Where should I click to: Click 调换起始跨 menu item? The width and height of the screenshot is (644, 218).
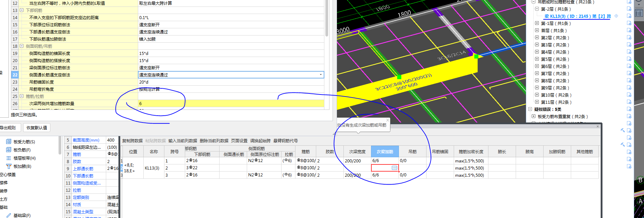pos(260,141)
